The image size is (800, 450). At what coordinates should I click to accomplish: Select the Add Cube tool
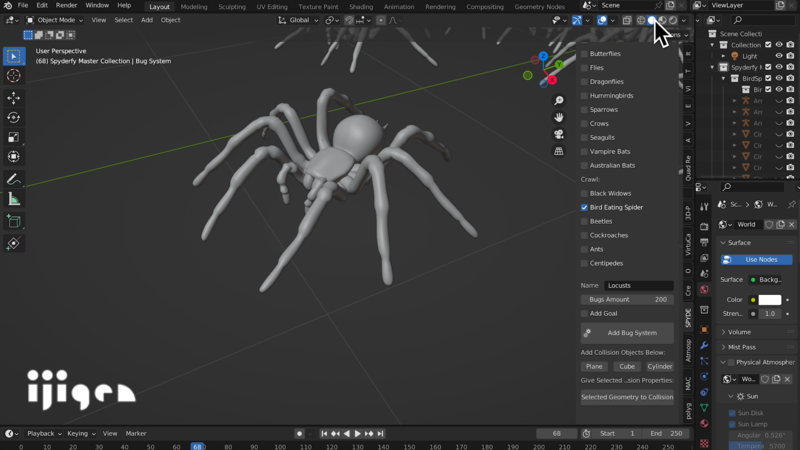point(14,221)
